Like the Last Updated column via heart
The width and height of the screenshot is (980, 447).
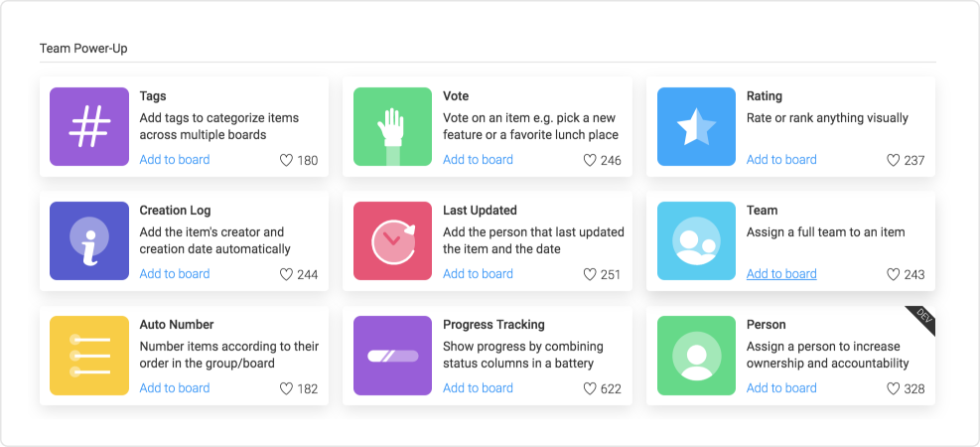click(x=590, y=274)
